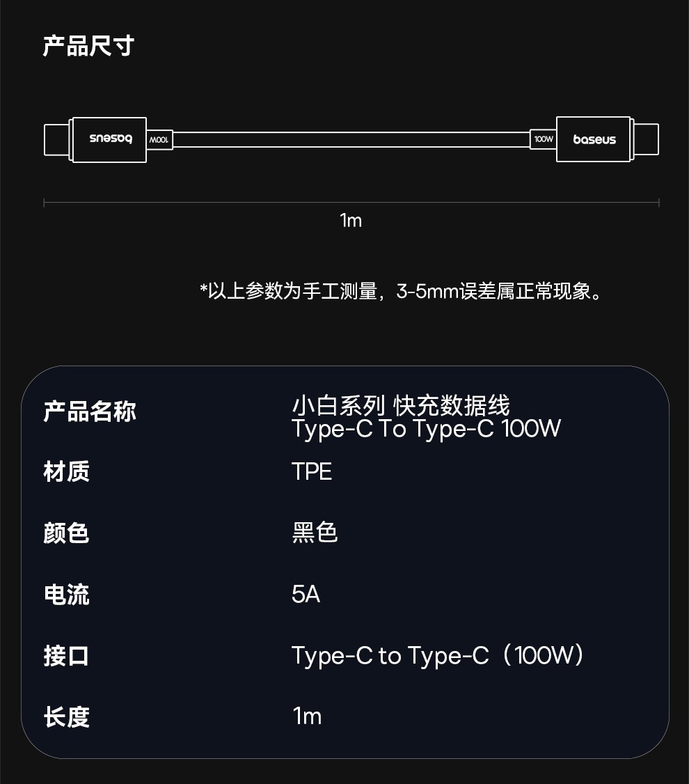Click the 产品尺寸 heading
This screenshot has height=784, width=689.
pos(88,46)
